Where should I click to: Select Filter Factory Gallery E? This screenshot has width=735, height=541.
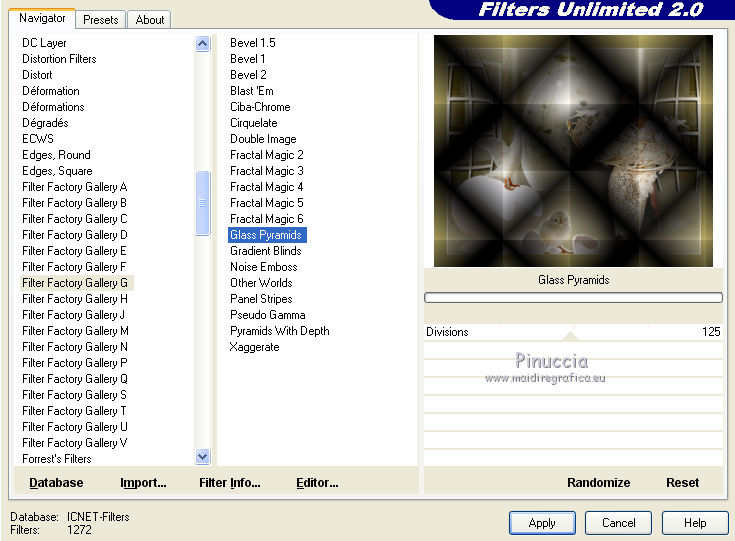tap(74, 250)
